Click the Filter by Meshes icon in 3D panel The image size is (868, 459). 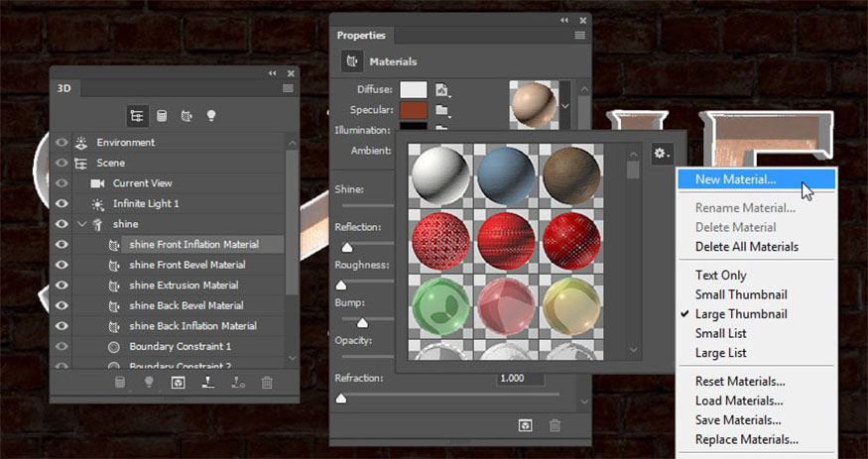coord(162,116)
